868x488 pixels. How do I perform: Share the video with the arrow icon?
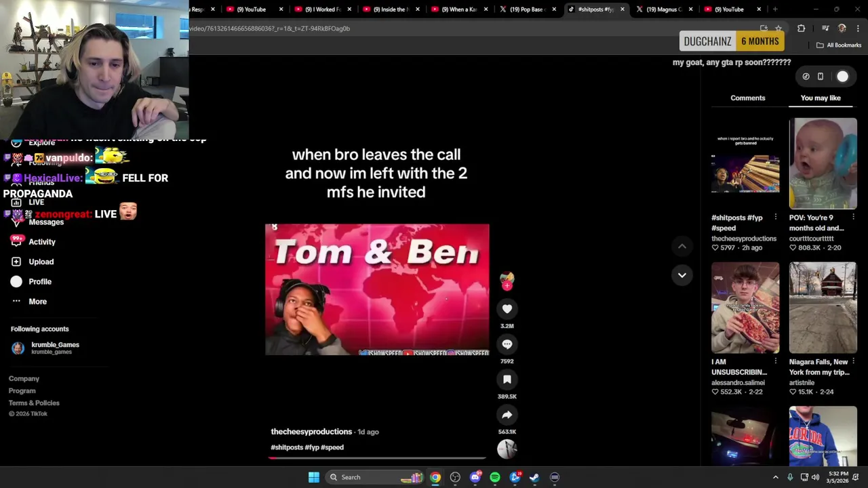pyautogui.click(x=507, y=415)
